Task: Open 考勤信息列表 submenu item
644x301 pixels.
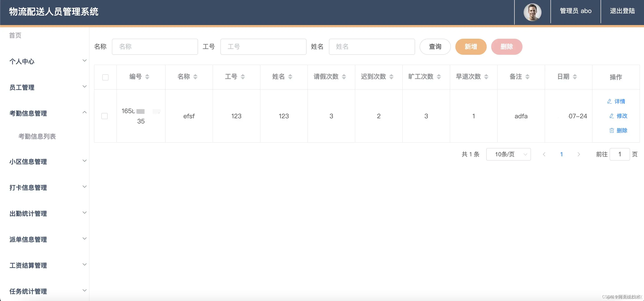Action: (37, 136)
